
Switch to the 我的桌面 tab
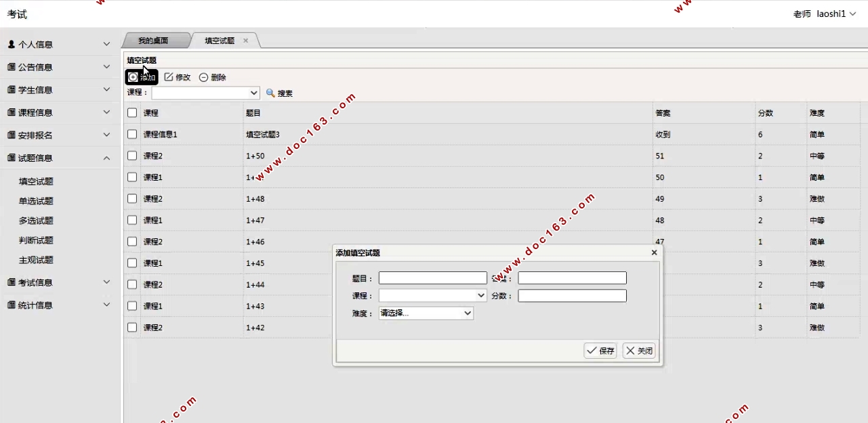coord(153,41)
